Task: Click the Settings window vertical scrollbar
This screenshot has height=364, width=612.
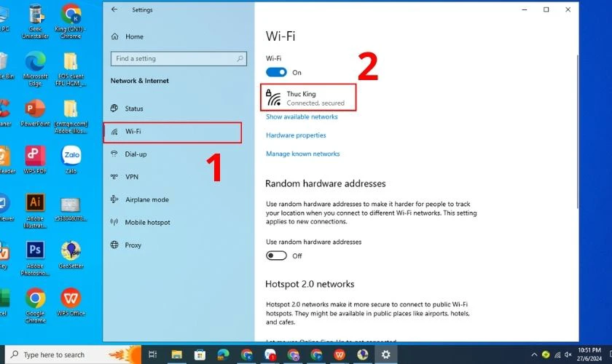Action: pyautogui.click(x=577, y=132)
